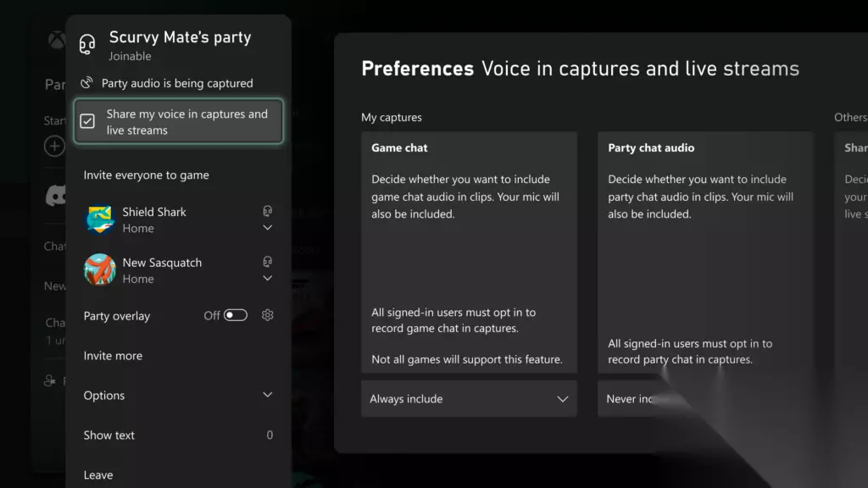Open Show text chat entry
This screenshot has height=488, width=868.
pos(178,435)
